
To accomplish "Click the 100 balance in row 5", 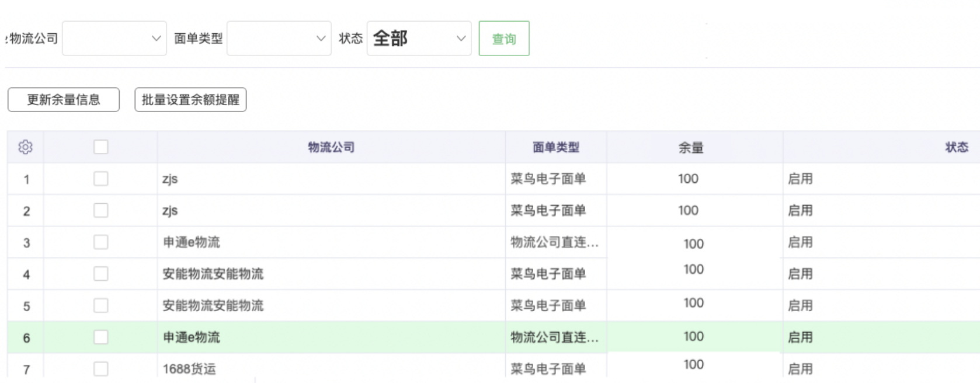I will (694, 303).
